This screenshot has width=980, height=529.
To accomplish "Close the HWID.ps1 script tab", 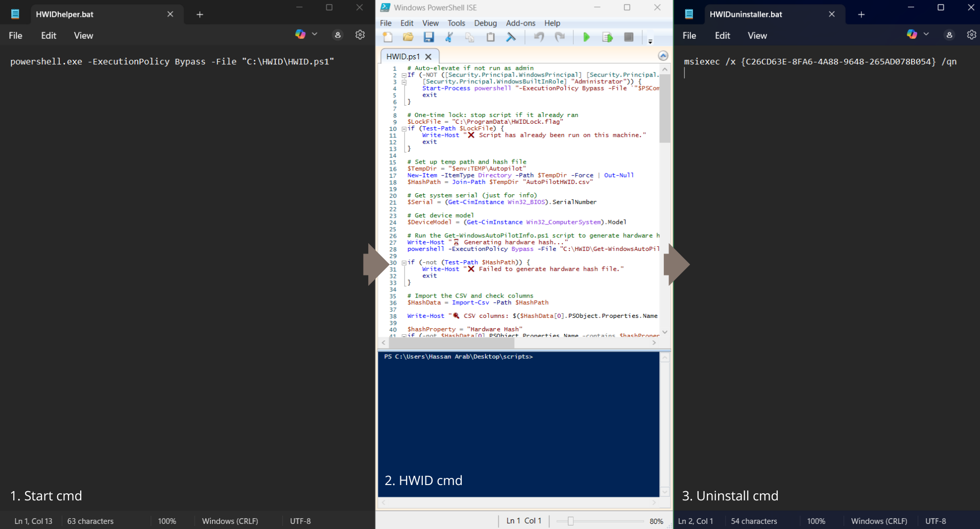I will pyautogui.click(x=428, y=57).
